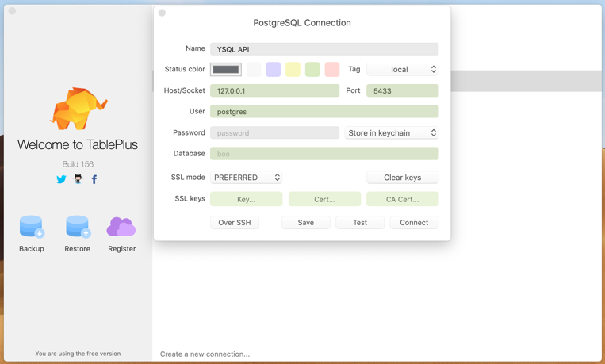Screen dimensions: 605x364
Task: Select the dark gray status color
Action: pyautogui.click(x=226, y=70)
